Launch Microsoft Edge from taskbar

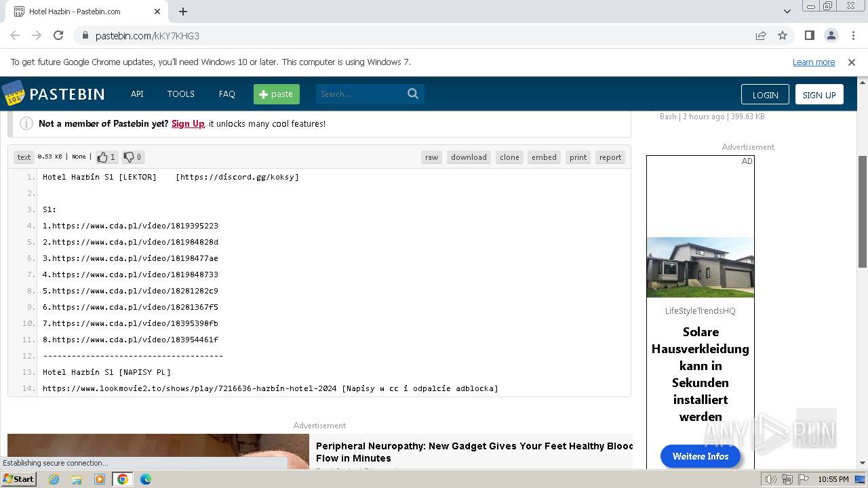point(146,479)
